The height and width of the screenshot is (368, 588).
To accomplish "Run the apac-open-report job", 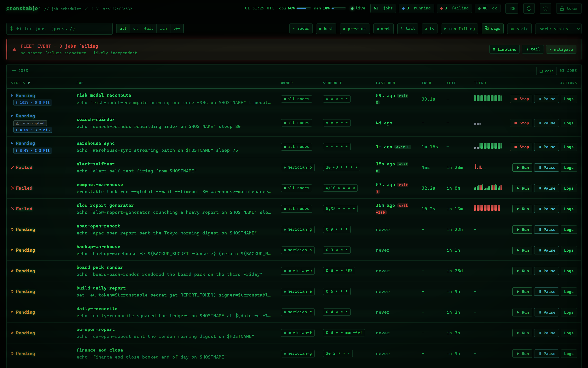I will [522, 230].
